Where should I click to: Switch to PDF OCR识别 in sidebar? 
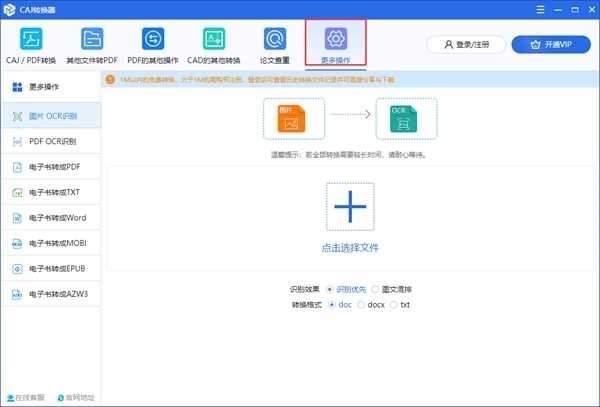[50, 141]
